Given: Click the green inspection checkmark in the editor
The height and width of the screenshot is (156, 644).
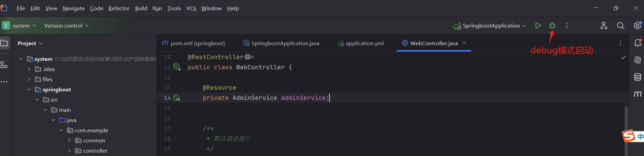Looking at the screenshot, I should point(623,57).
